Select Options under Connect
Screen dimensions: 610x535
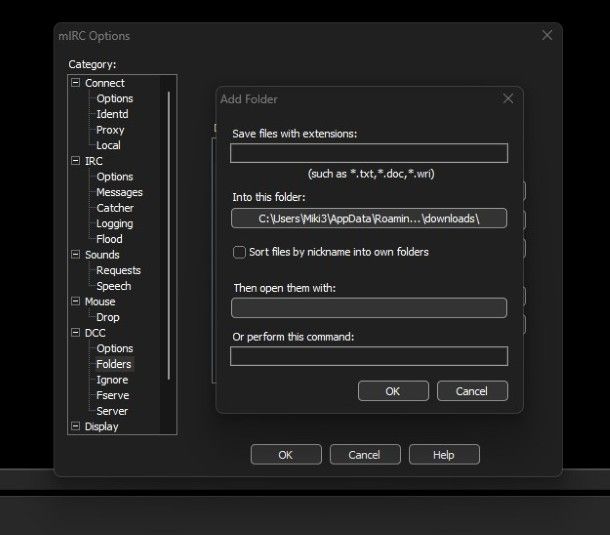click(x=115, y=98)
